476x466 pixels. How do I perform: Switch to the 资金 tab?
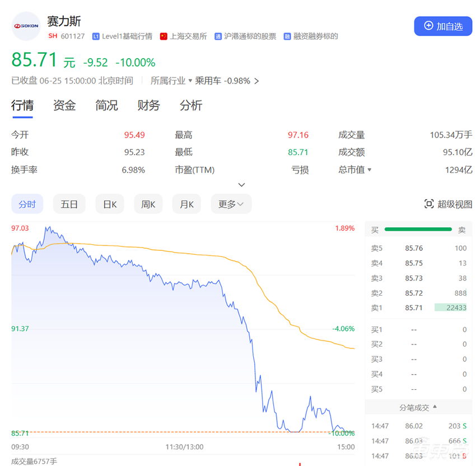click(x=64, y=105)
